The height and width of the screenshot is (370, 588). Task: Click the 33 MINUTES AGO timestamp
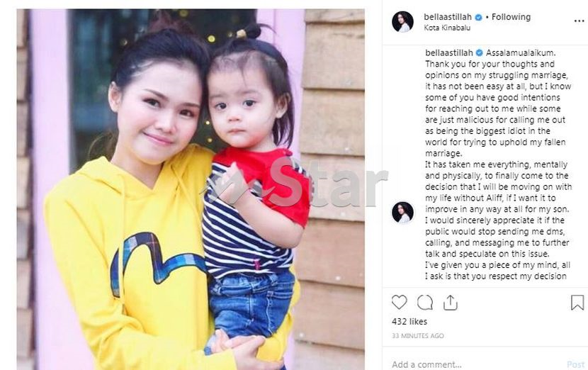pyautogui.click(x=418, y=336)
